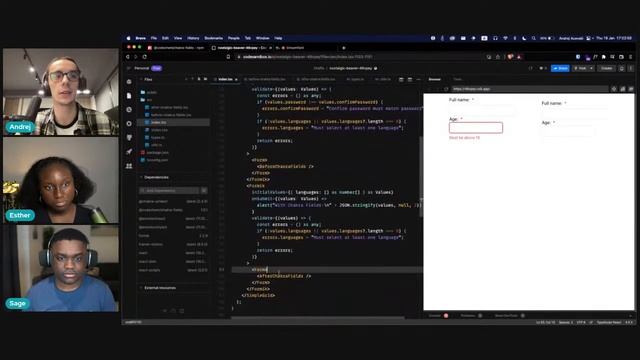Collapse the src folder
Image resolution: width=640 pixels, height=360 pixels.
tap(146, 100)
